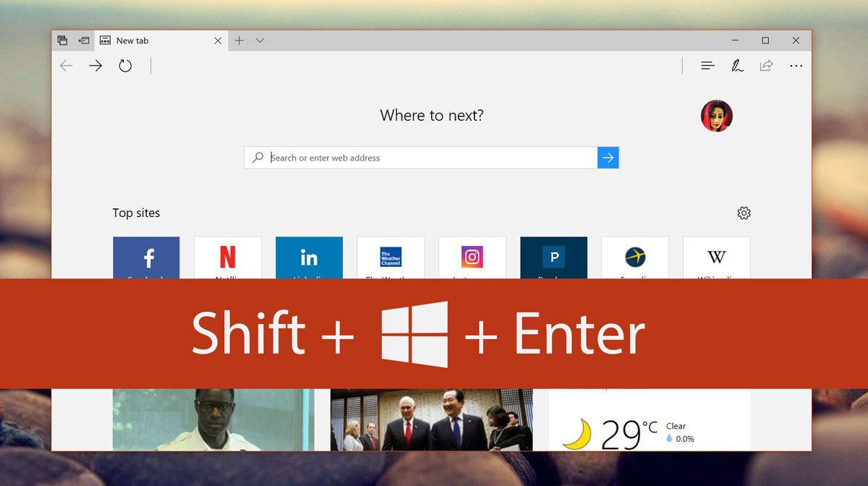868x486 pixels.
Task: Open the Hub favorites panel
Action: tap(707, 66)
